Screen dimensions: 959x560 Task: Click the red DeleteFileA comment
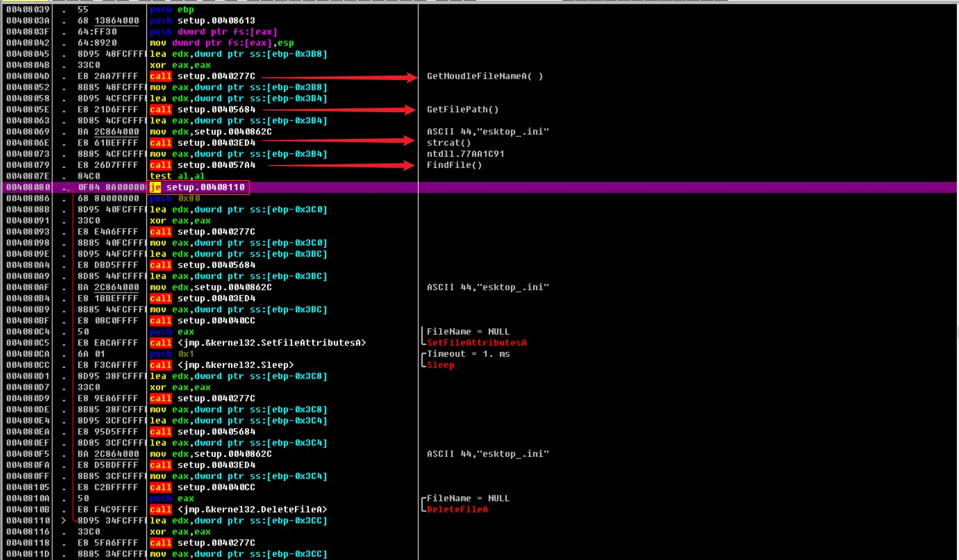[457, 509]
